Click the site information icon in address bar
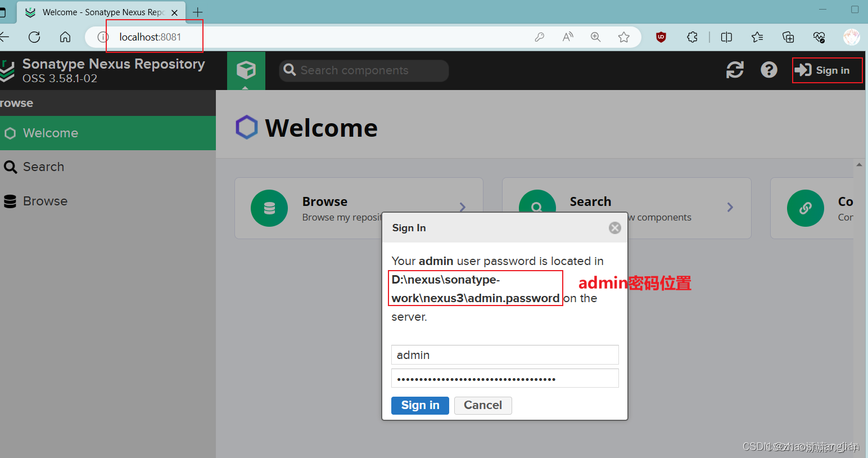The width and height of the screenshot is (868, 458). [103, 37]
